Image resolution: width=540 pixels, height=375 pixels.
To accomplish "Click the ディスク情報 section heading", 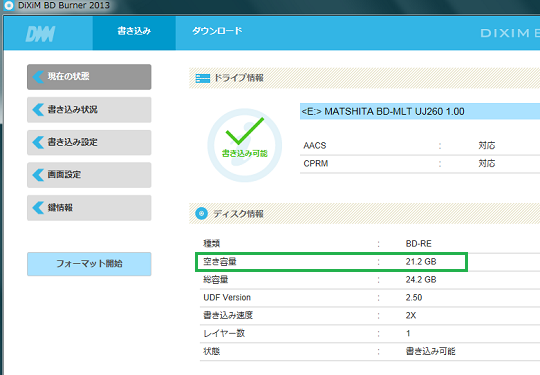I will click(x=239, y=214).
